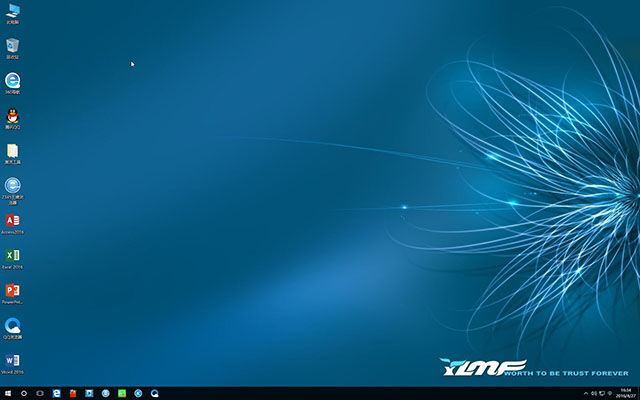This screenshot has width=640, height=400.
Task: Launch the PowerPoint shortcut
Action: 13,291
